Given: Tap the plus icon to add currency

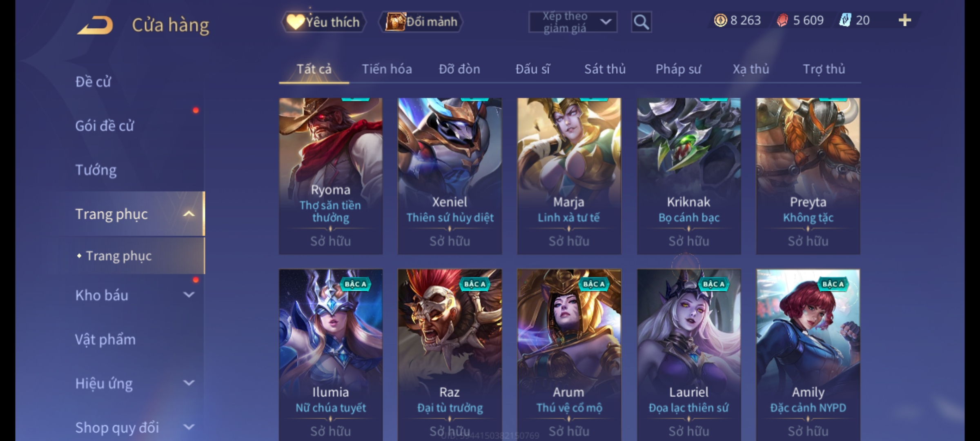Looking at the screenshot, I should click(x=905, y=20).
